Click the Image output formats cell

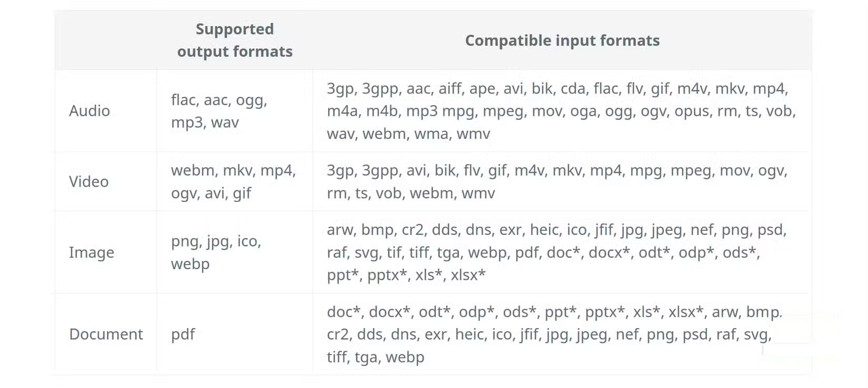pyautogui.click(x=216, y=253)
